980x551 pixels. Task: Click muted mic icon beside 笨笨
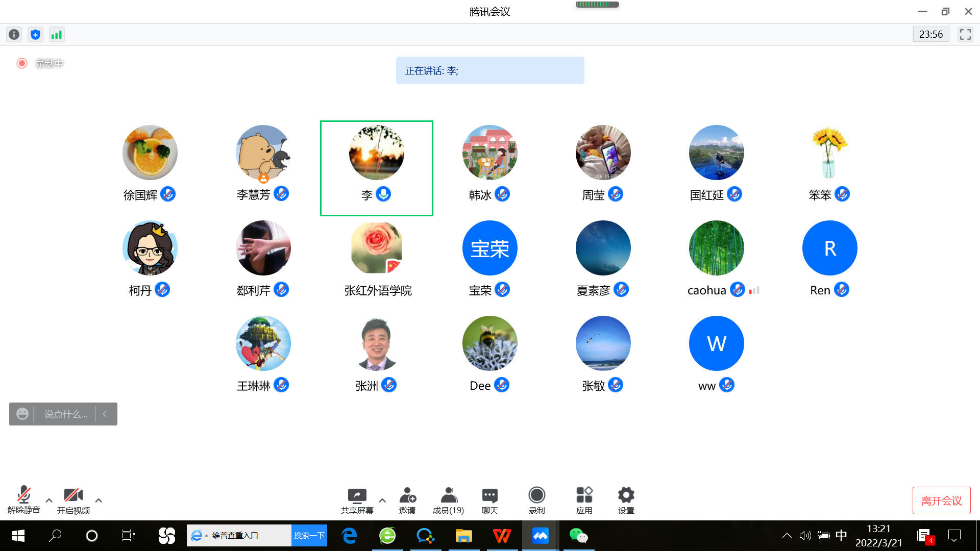tap(842, 194)
